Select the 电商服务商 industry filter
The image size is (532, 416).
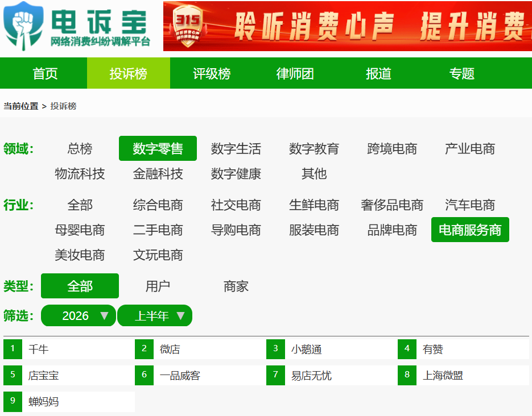[x=470, y=230]
